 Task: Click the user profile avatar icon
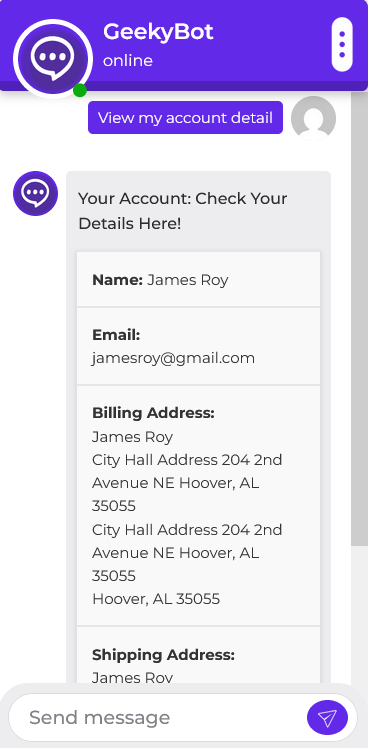click(314, 118)
